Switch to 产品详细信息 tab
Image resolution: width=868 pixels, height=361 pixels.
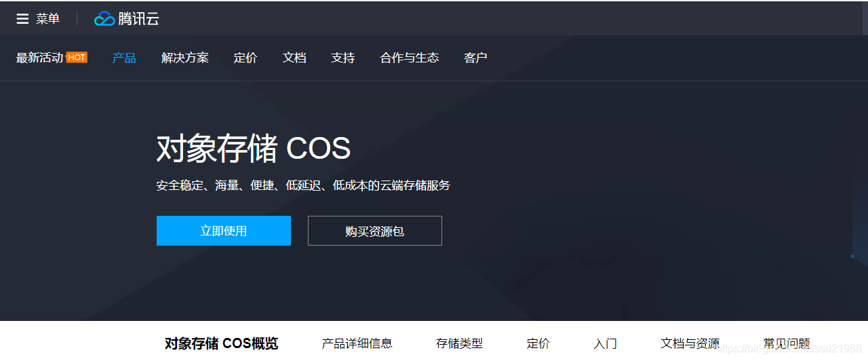[357, 343]
